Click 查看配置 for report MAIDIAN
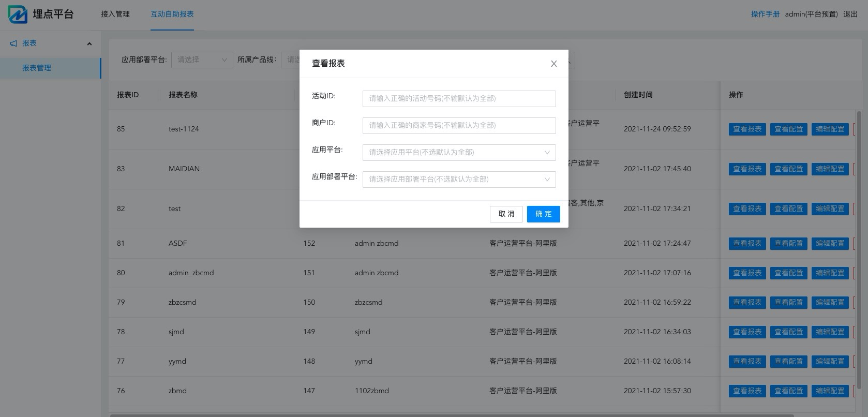This screenshot has width=868, height=417. [x=788, y=169]
